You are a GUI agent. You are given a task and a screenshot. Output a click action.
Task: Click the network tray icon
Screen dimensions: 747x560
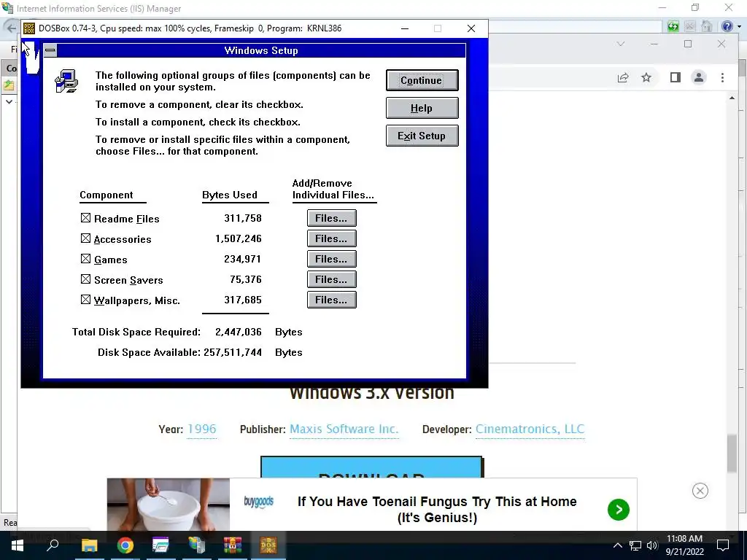pos(635,545)
